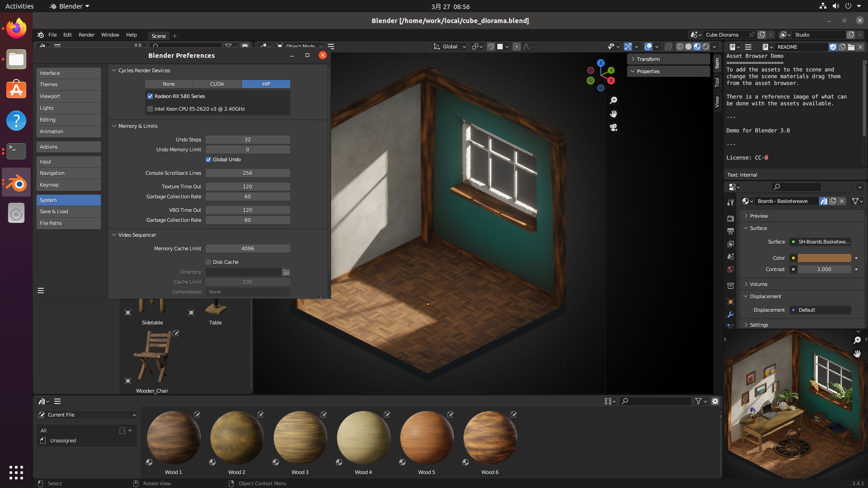
Task: Open the File menu
Action: [x=52, y=35]
